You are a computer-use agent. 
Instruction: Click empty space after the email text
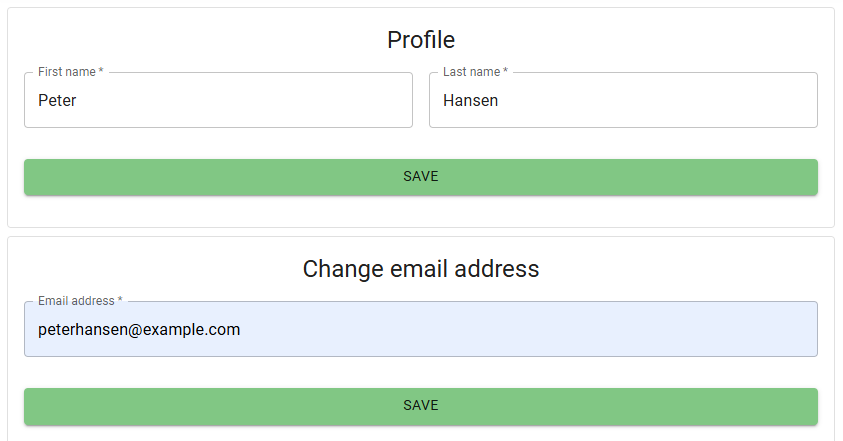click(x=530, y=329)
